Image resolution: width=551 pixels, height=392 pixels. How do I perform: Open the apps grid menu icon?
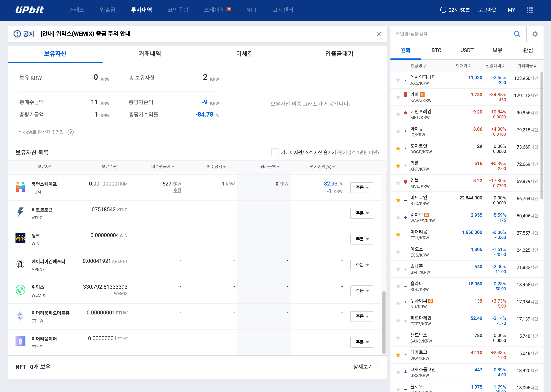click(530, 10)
